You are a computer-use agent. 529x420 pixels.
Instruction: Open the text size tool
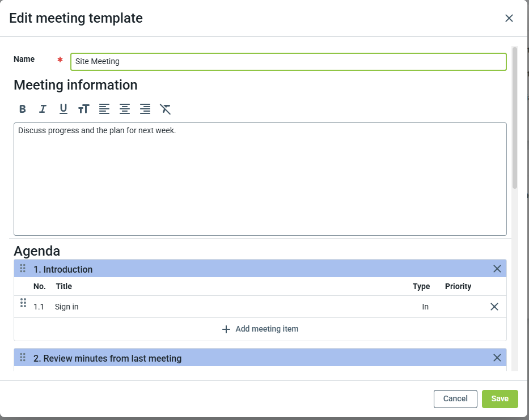pyautogui.click(x=84, y=109)
